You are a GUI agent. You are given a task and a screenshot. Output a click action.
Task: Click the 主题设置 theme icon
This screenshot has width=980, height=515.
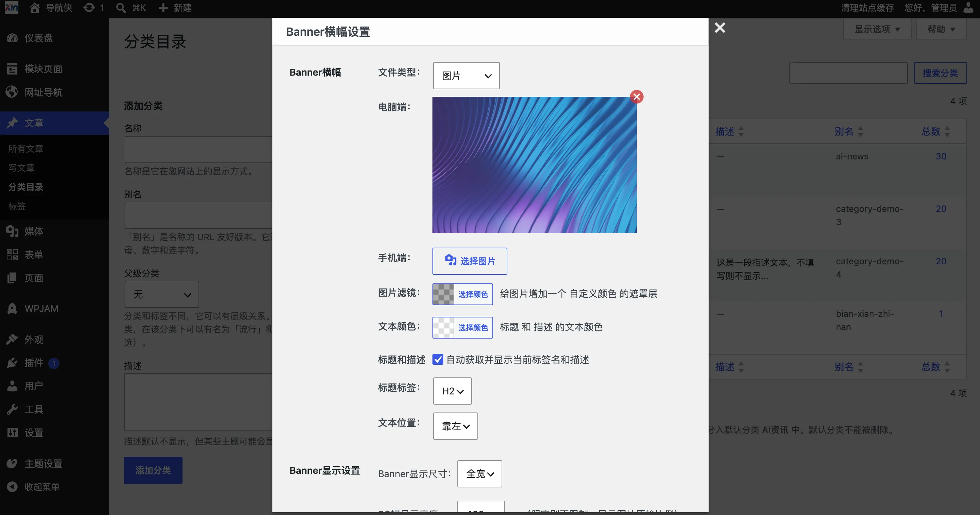pyautogui.click(x=12, y=464)
